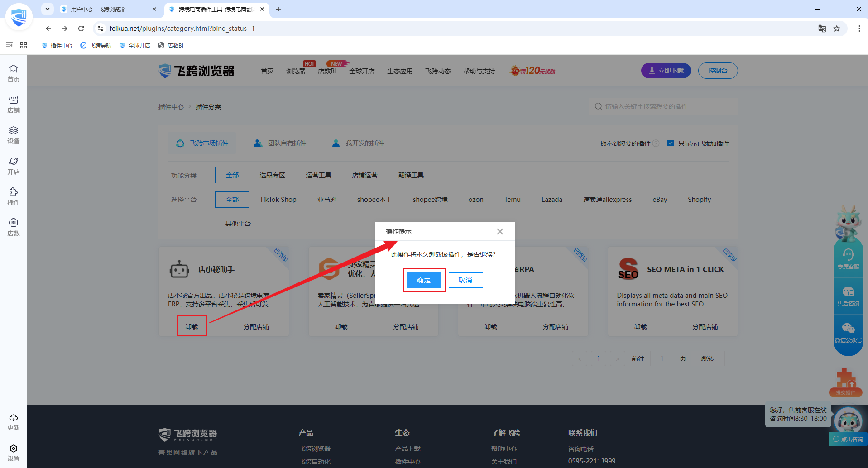Open the tab list dropdown arrow
This screenshot has width=868, height=468.
click(48, 9)
